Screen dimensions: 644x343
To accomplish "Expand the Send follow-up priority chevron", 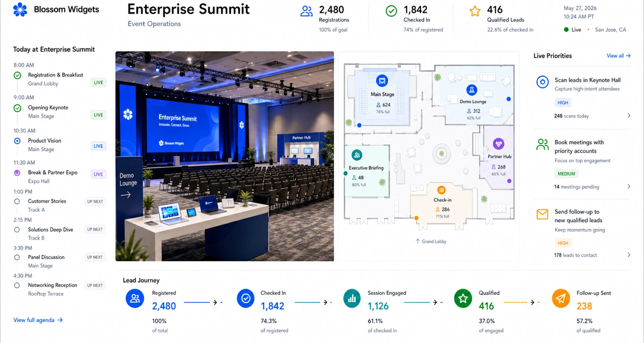I will [629, 255].
